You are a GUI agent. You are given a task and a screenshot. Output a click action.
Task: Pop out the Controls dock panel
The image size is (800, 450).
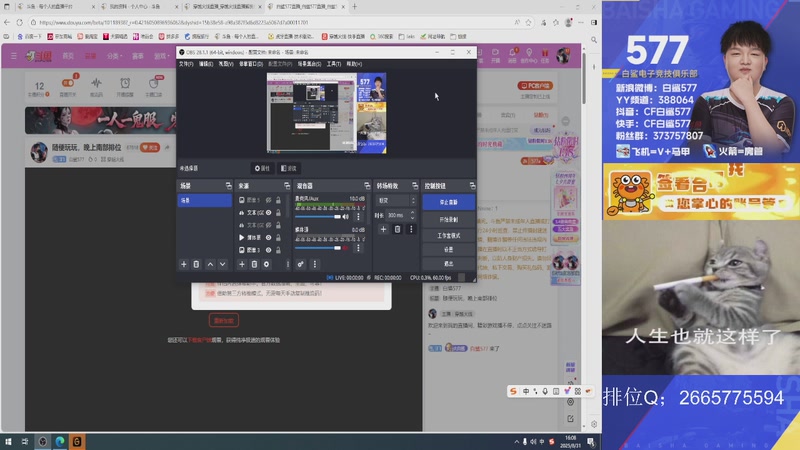[472, 186]
